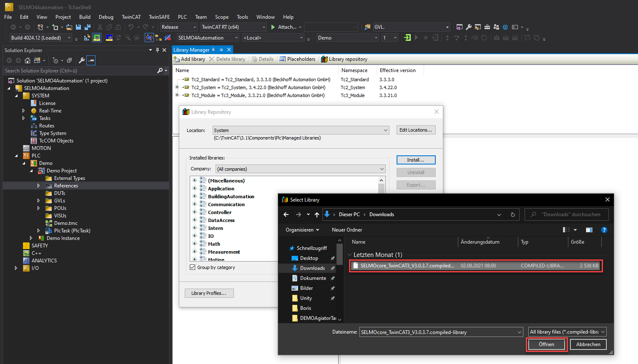638x364 pixels.
Task: Click the "Downloads" durchsuchen search field
Action: pyautogui.click(x=566, y=214)
